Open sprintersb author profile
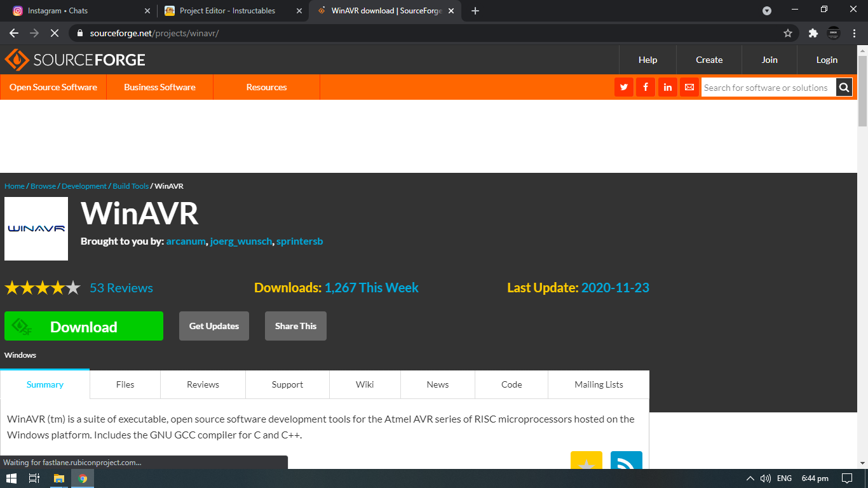 [299, 241]
